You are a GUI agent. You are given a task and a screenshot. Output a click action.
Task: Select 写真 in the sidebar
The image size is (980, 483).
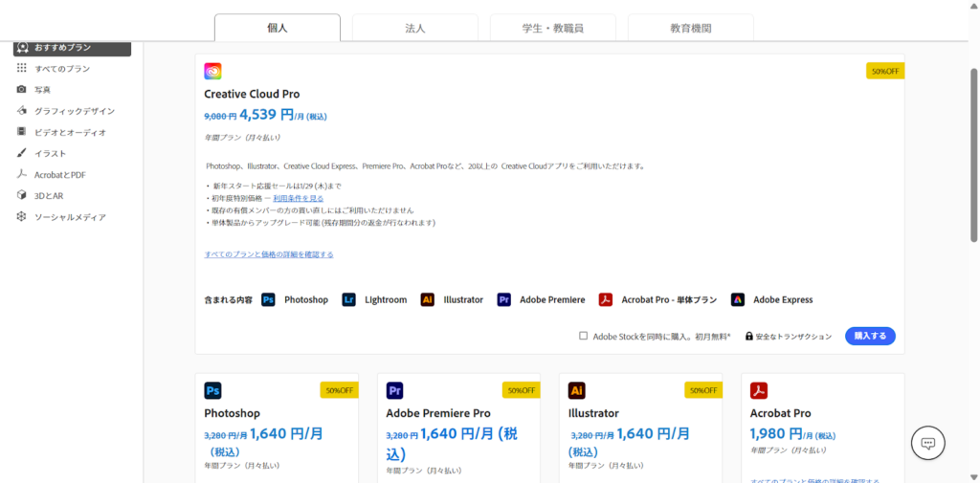42,90
